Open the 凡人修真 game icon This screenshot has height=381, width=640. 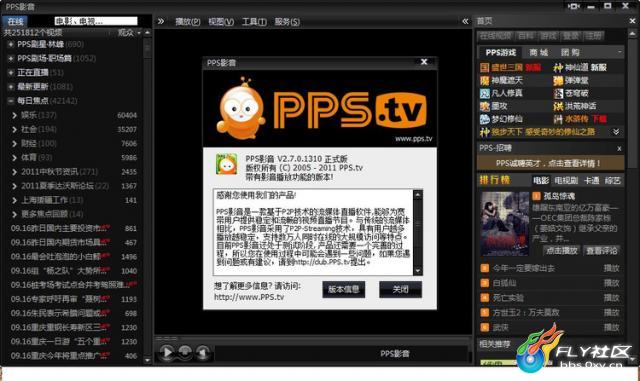(x=484, y=94)
